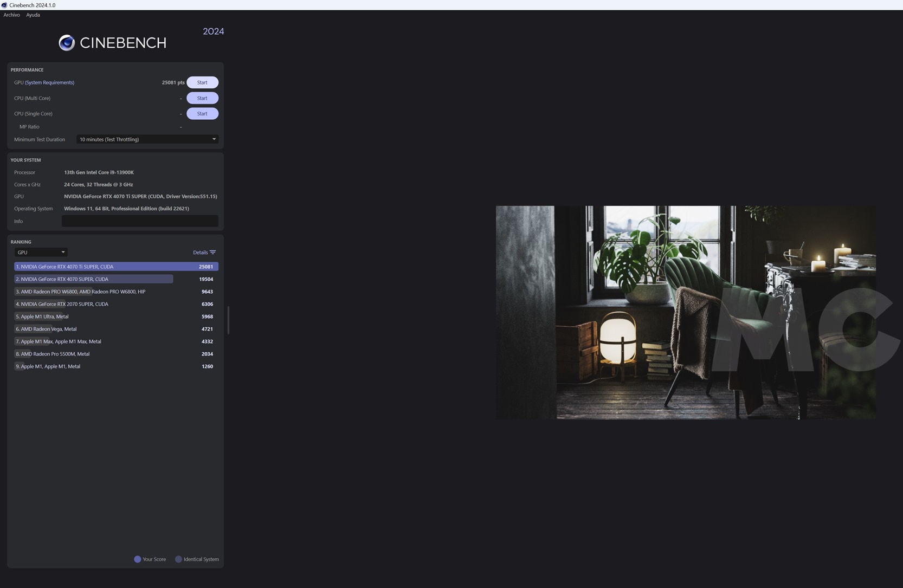Select the RTX 4070 Ti SUPER ranking entry

point(116,267)
